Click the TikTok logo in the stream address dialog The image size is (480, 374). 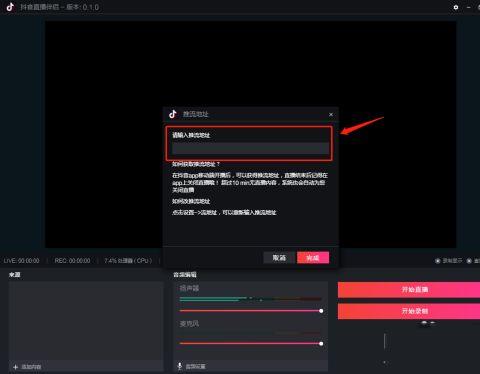(x=173, y=114)
